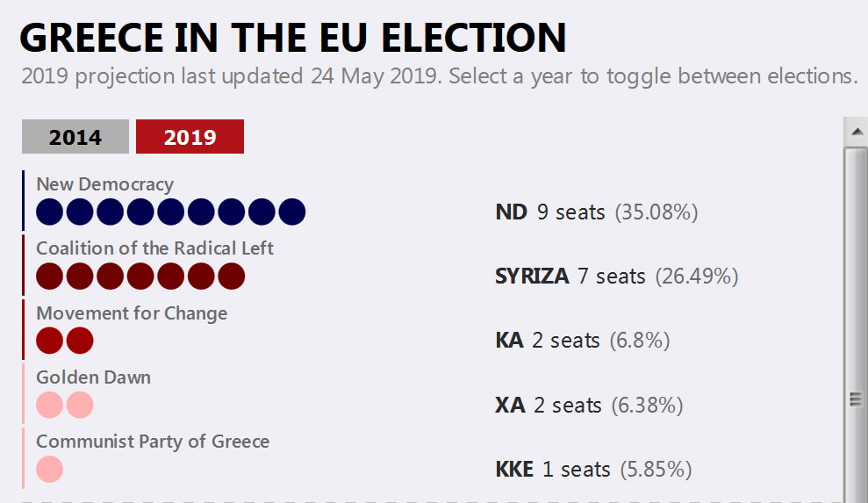868x503 pixels.
Task: Click the last New Democracy seat dot
Action: point(291,212)
